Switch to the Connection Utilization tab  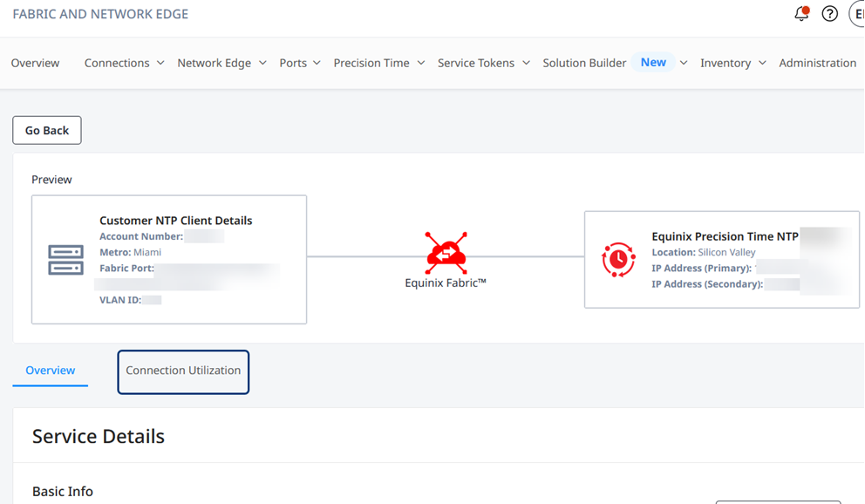point(183,371)
